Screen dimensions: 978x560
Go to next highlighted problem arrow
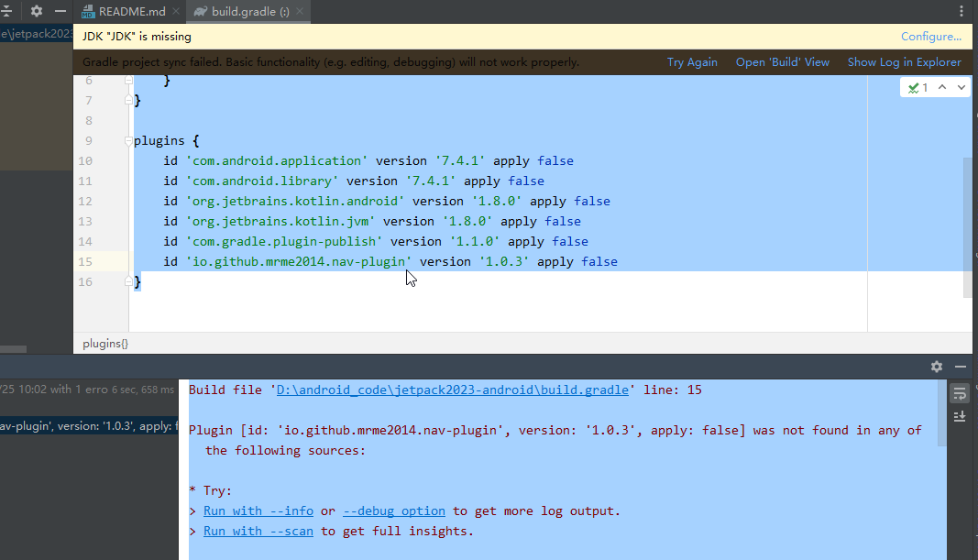[x=962, y=87]
